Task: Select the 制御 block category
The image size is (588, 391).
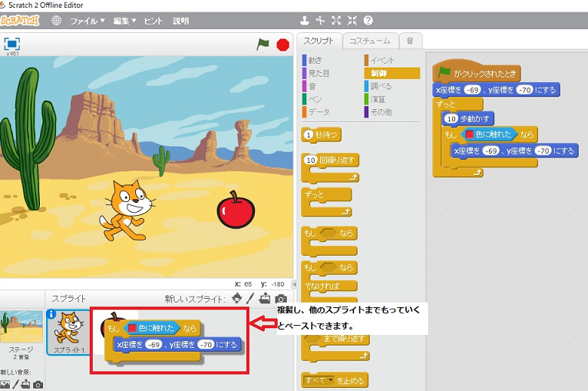Action: [392, 73]
